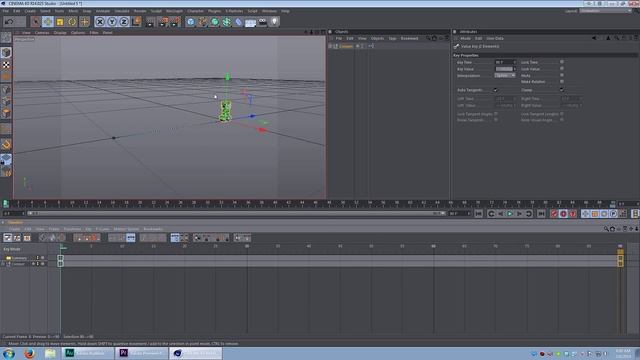Screen dimensions: 640x360
Task: Add a light object
Action: 274,22
